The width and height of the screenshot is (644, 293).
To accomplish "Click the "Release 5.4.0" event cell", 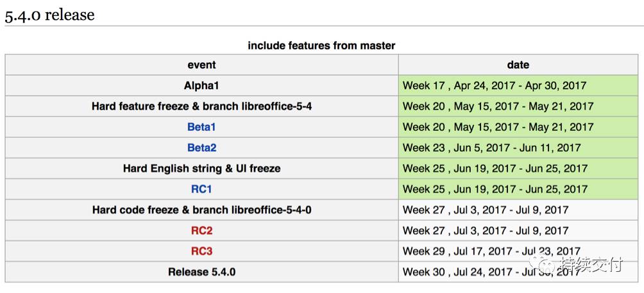I will (x=201, y=272).
